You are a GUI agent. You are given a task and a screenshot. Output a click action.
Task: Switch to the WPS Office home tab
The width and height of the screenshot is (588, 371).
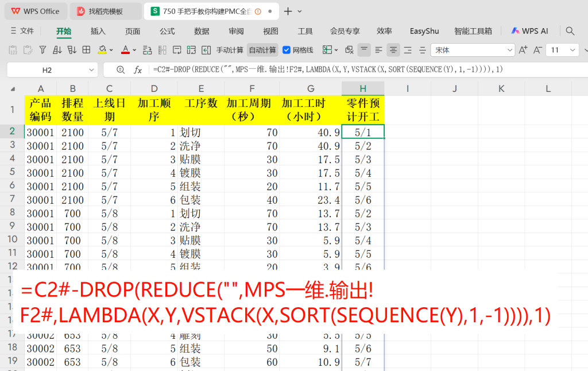coord(36,11)
